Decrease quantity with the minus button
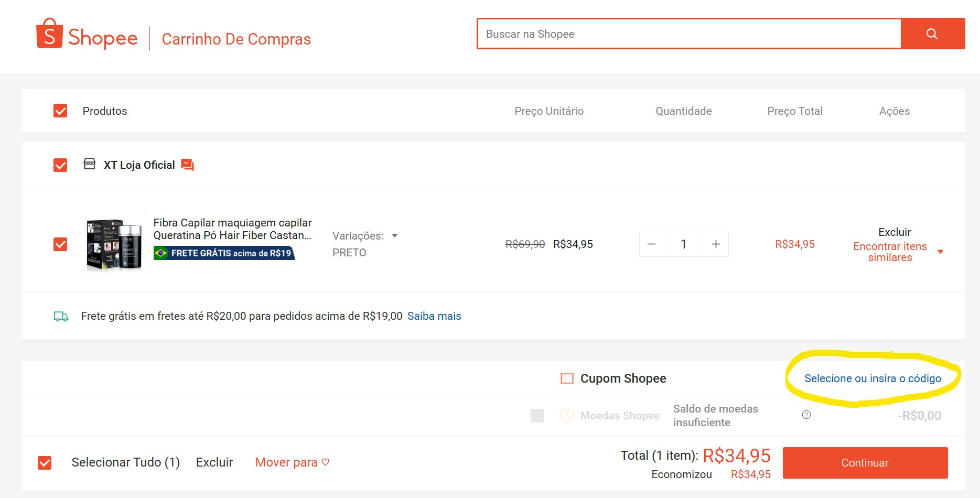This screenshot has width=980, height=498. [x=651, y=244]
